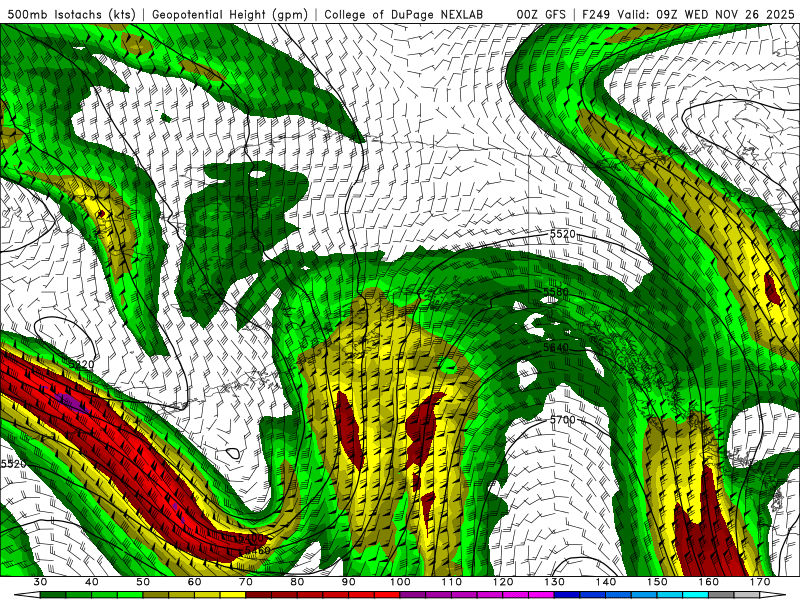This screenshot has width=800, height=600.
Task: Click the color bar label 170
Action: pos(760,582)
